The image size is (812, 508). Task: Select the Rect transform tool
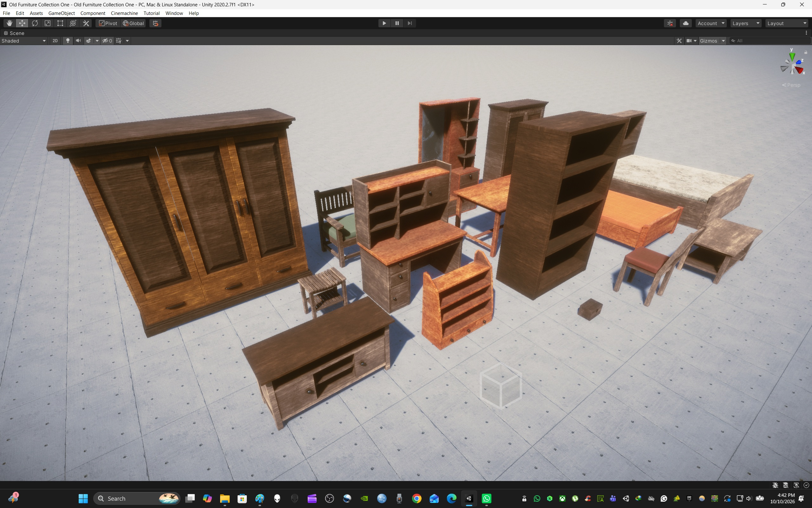60,23
